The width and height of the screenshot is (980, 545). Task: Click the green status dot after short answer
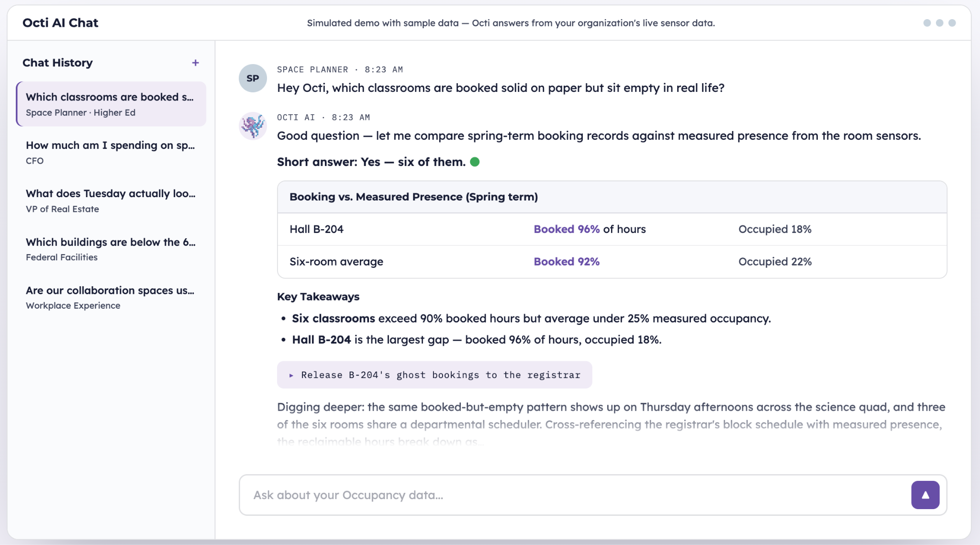click(x=475, y=162)
